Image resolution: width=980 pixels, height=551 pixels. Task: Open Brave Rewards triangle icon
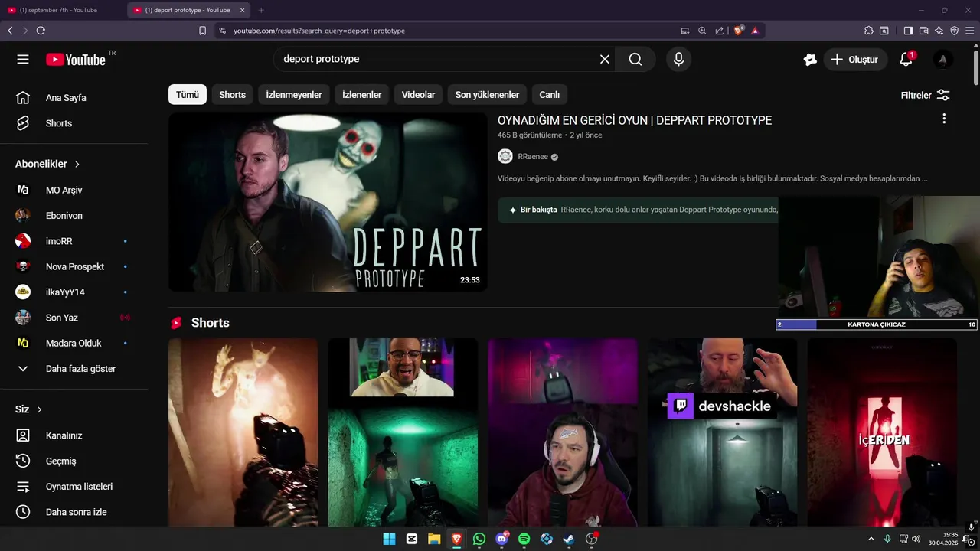click(x=755, y=31)
